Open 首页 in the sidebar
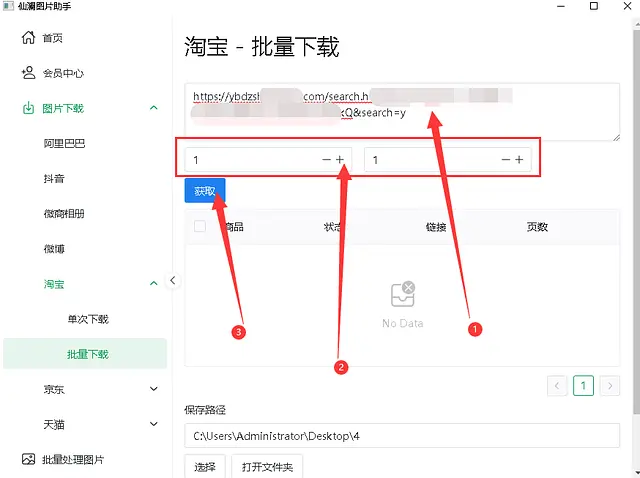The width and height of the screenshot is (640, 478). tap(53, 38)
